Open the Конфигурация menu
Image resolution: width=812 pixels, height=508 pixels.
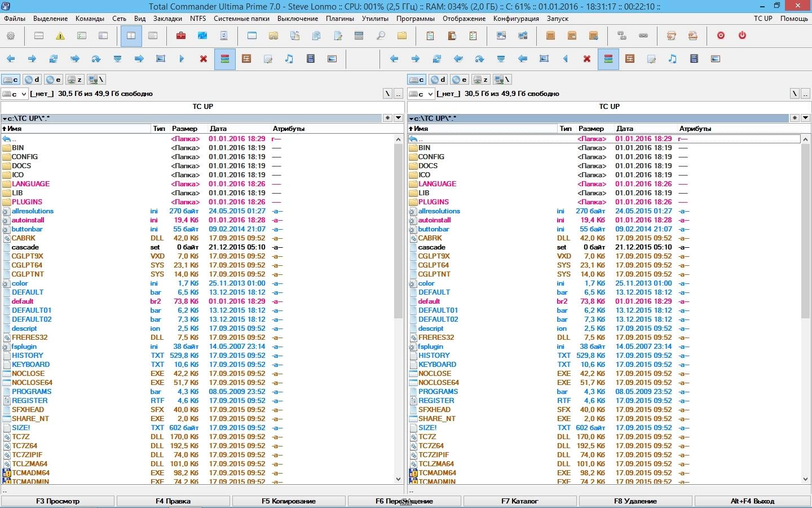(x=516, y=19)
